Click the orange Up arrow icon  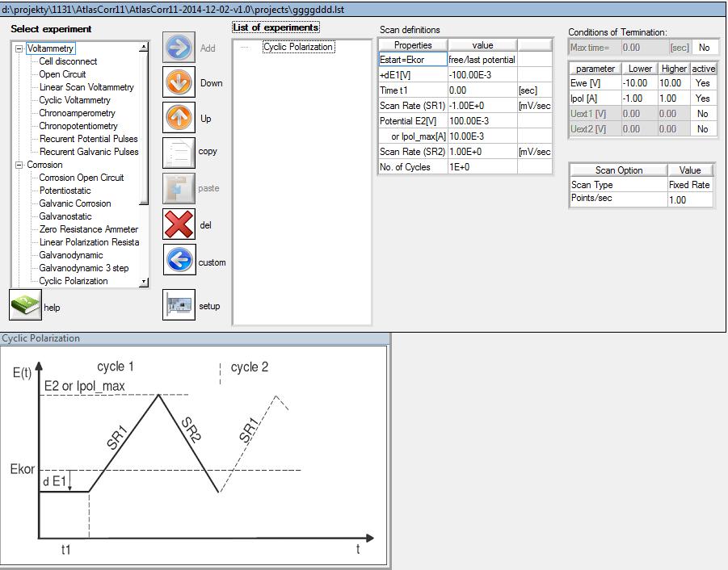pos(179,117)
